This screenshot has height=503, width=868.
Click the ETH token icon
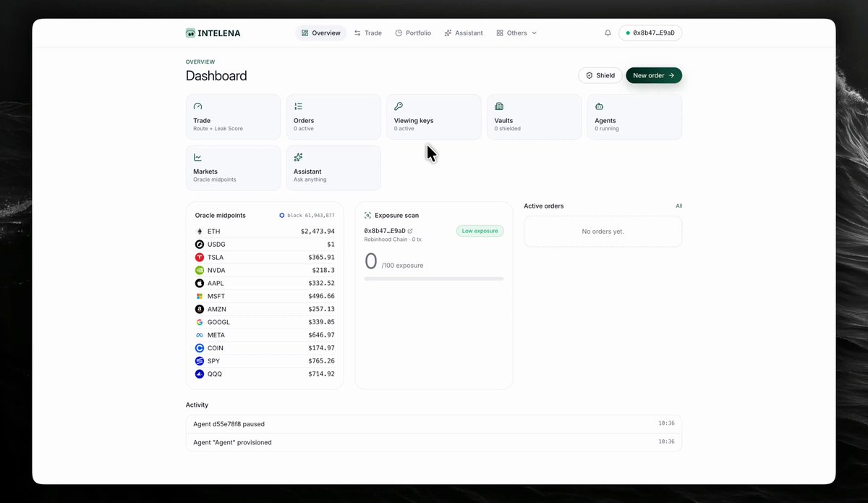point(200,232)
